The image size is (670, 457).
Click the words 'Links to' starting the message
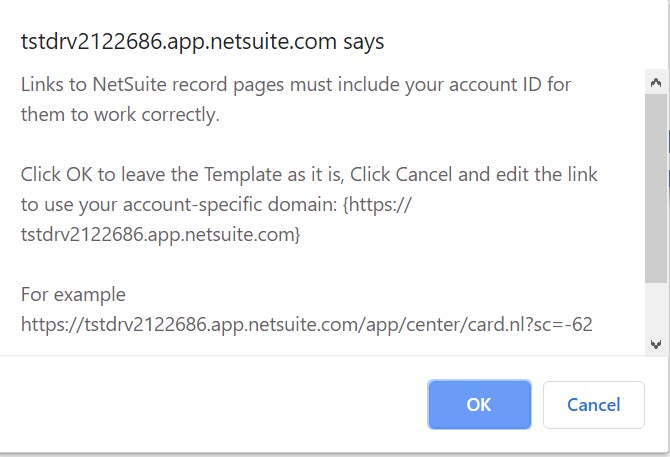point(50,84)
